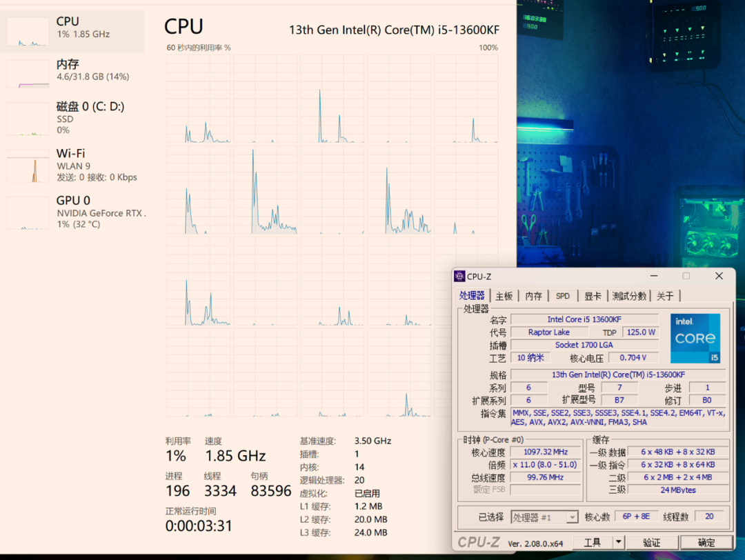
Task: Click the L3 缓存 value 24.0 MB
Action: tap(370, 533)
